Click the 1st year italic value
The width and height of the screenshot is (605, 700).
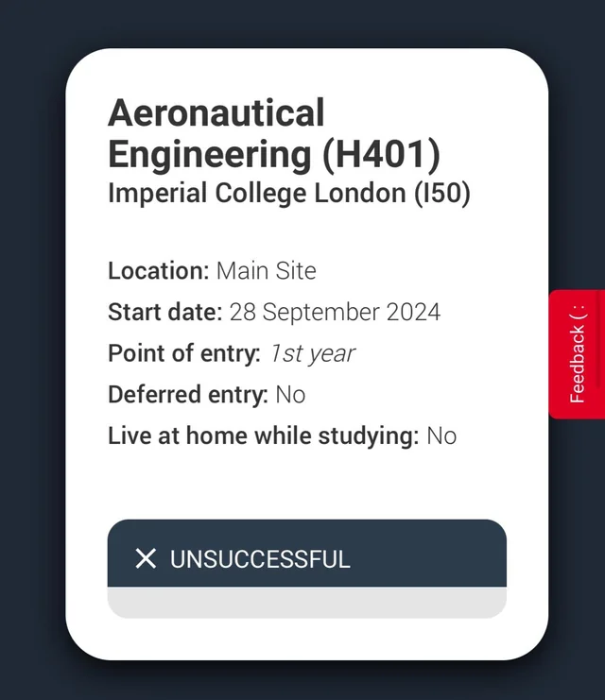(312, 353)
